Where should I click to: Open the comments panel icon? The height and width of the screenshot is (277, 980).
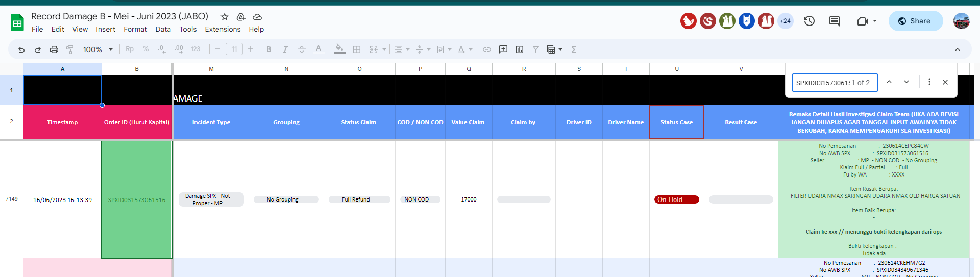[835, 21]
